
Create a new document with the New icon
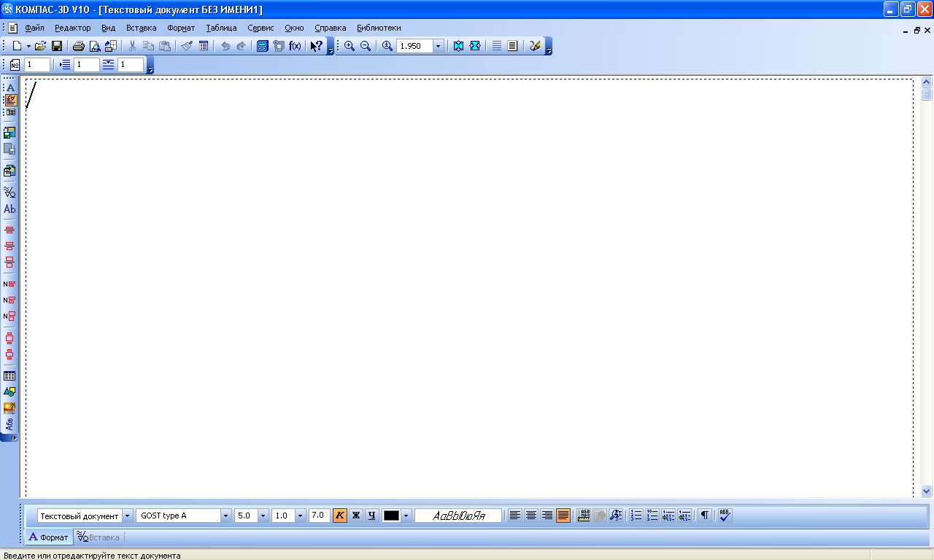(16, 46)
